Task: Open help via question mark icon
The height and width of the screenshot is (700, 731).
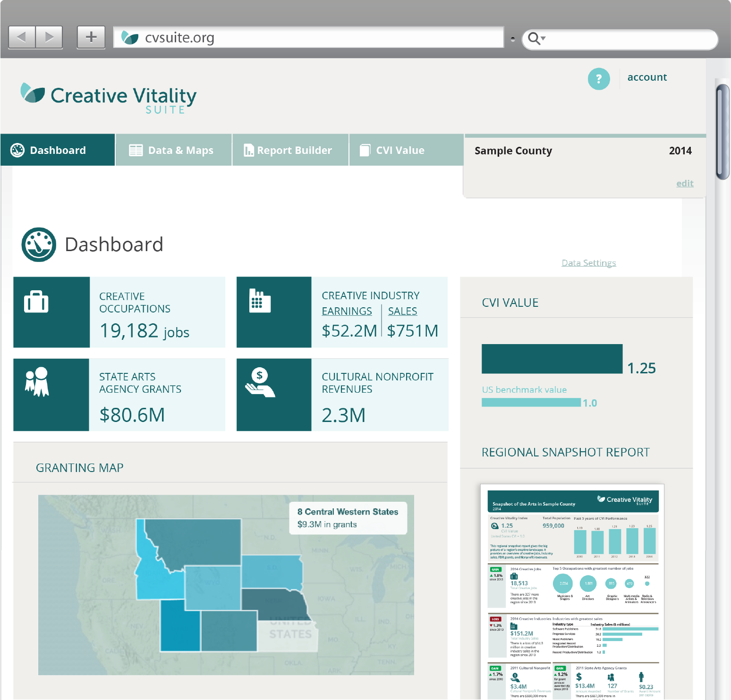Action: pyautogui.click(x=599, y=79)
